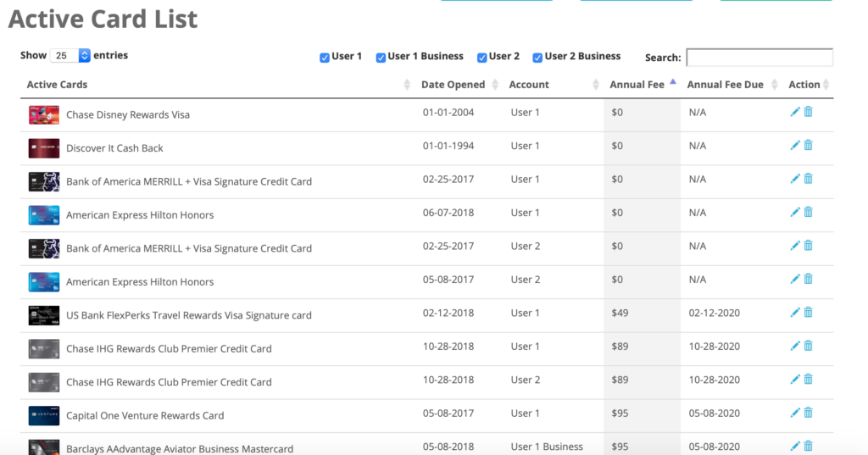
Task: Delete the US Bank FlexPerks card entry
Action: (x=808, y=313)
